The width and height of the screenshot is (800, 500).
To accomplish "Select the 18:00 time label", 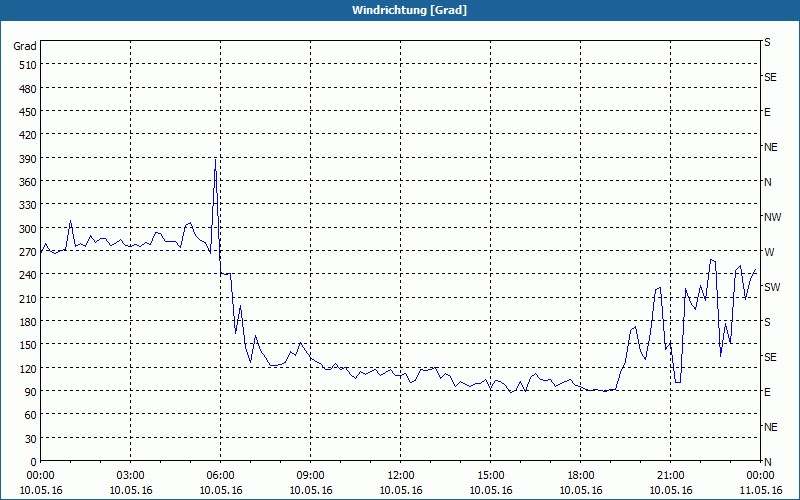I will (581, 476).
